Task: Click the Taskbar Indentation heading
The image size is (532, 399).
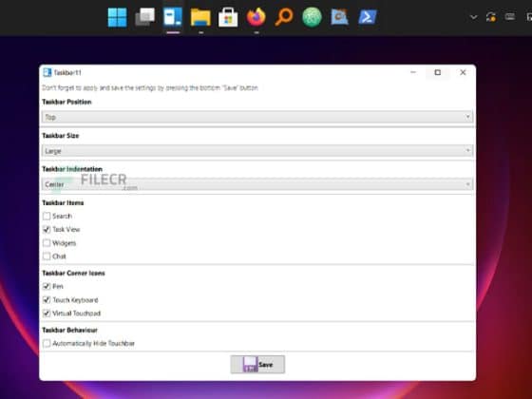Action: point(72,169)
